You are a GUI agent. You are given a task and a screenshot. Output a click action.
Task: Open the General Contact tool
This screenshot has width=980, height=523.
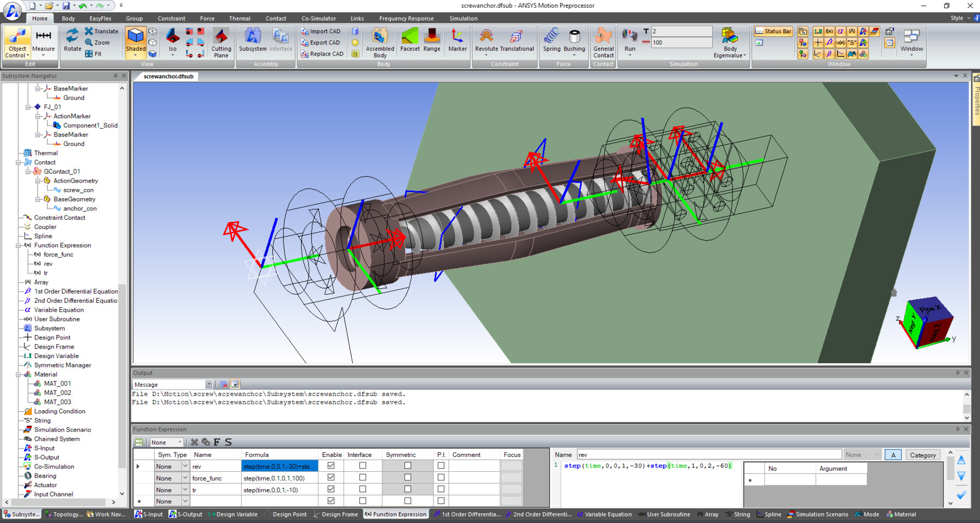603,41
